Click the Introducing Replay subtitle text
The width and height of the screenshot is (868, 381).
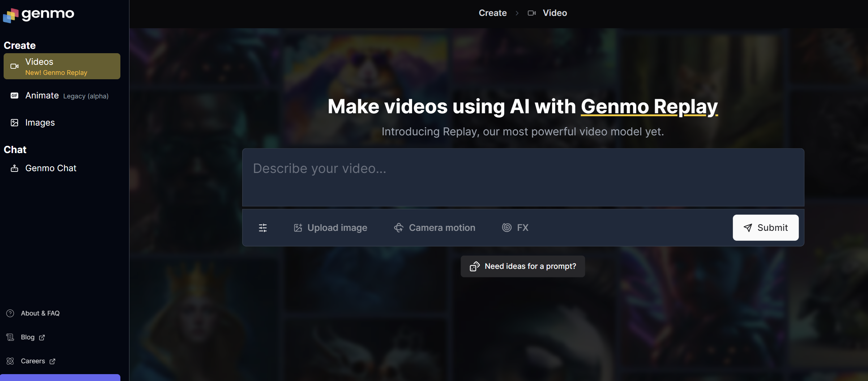tap(523, 132)
